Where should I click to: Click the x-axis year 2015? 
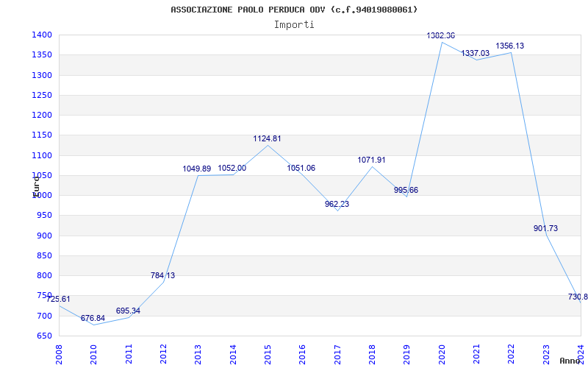[x=268, y=354]
